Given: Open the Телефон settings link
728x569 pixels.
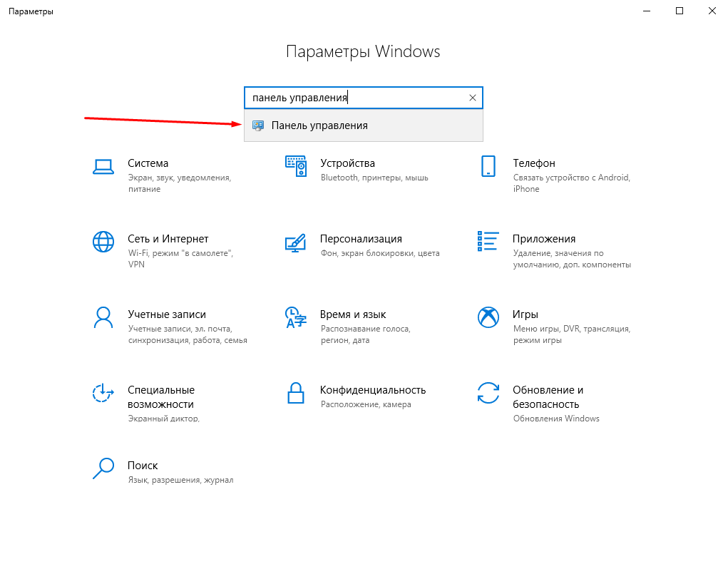Looking at the screenshot, I should 534,163.
